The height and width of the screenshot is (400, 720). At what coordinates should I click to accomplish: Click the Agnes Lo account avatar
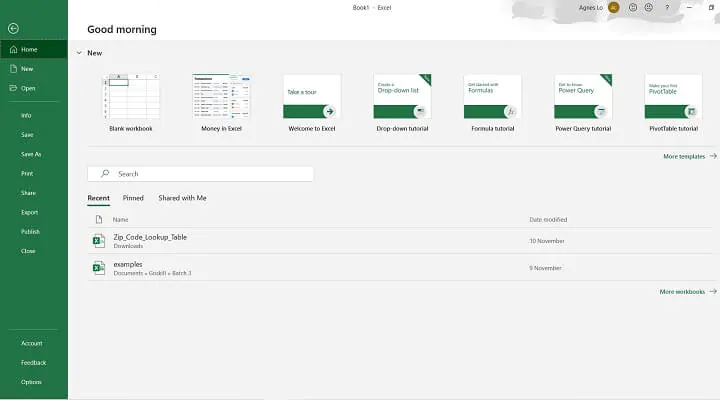point(613,7)
